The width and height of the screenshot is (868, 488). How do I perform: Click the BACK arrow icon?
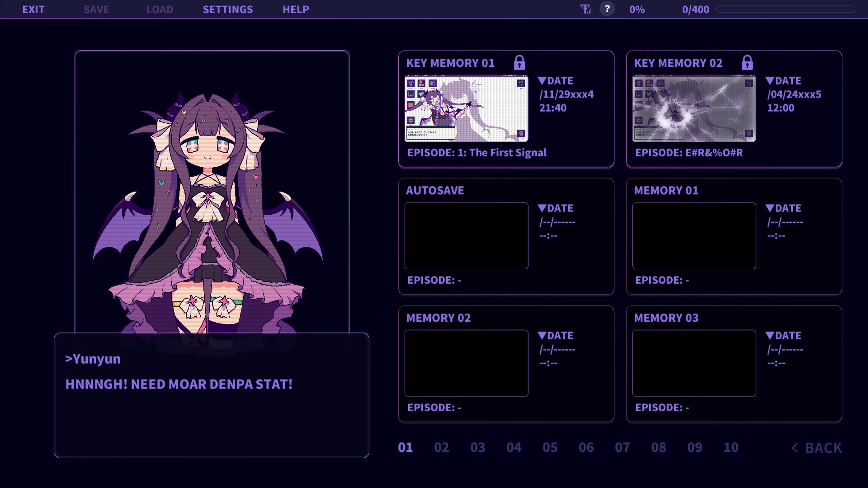click(795, 448)
